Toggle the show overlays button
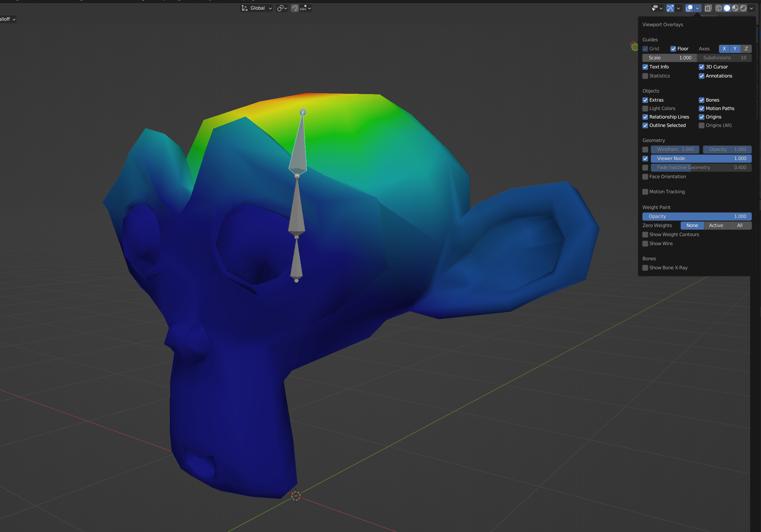 click(x=689, y=8)
